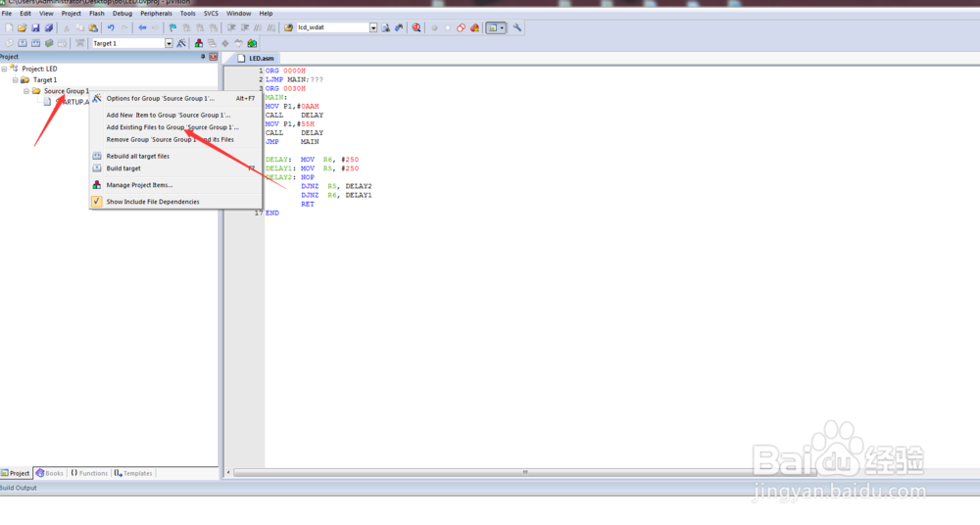This screenshot has width=980, height=525.
Task: Select Source Group 1 in tree
Action: [x=67, y=91]
